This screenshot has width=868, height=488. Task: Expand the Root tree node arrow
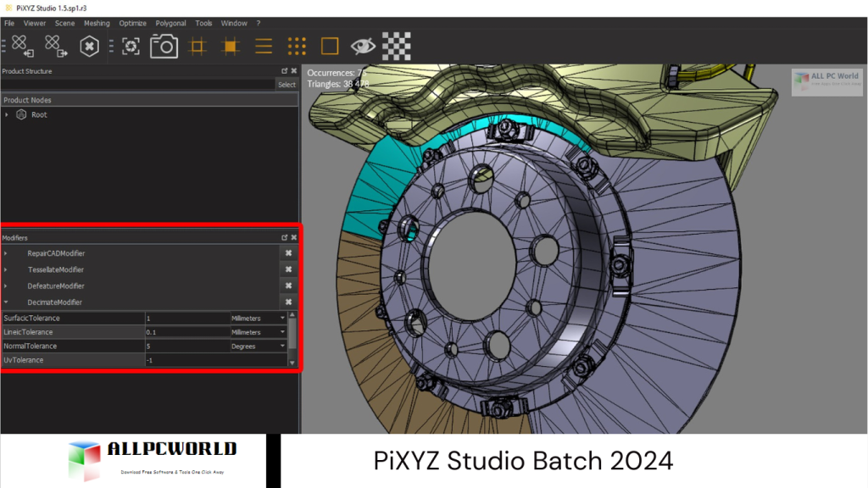7,114
